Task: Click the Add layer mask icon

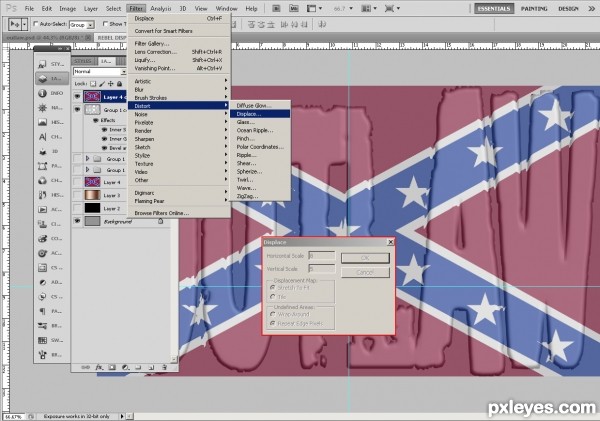Action: (x=112, y=367)
